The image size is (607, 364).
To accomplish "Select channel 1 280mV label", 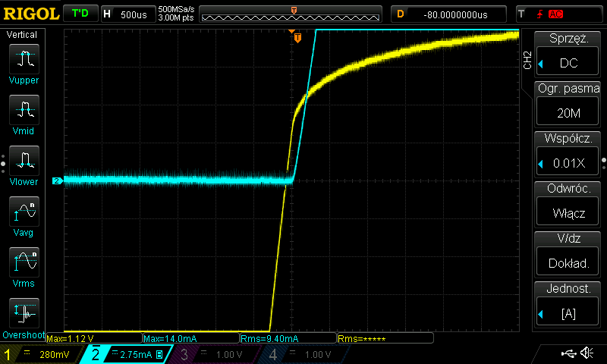I will tap(55, 354).
